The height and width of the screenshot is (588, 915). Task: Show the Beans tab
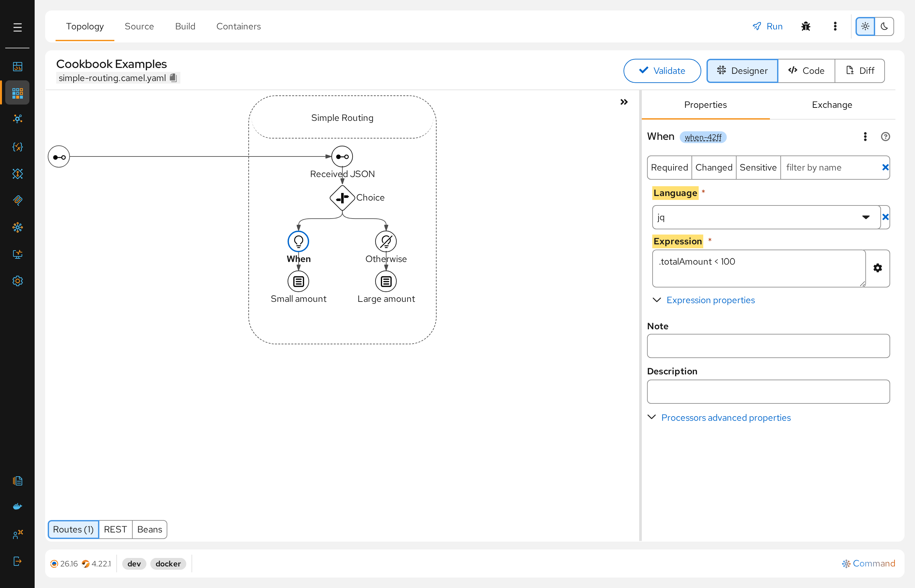tap(149, 529)
